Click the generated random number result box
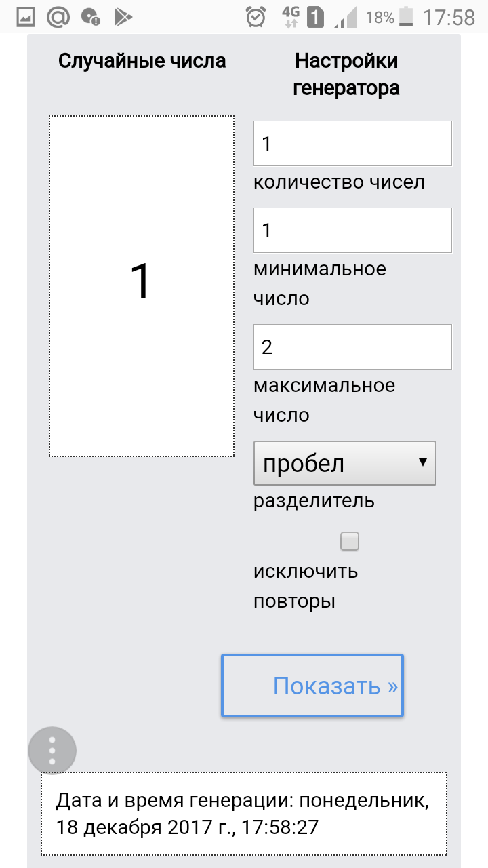The height and width of the screenshot is (868, 488). (x=141, y=285)
